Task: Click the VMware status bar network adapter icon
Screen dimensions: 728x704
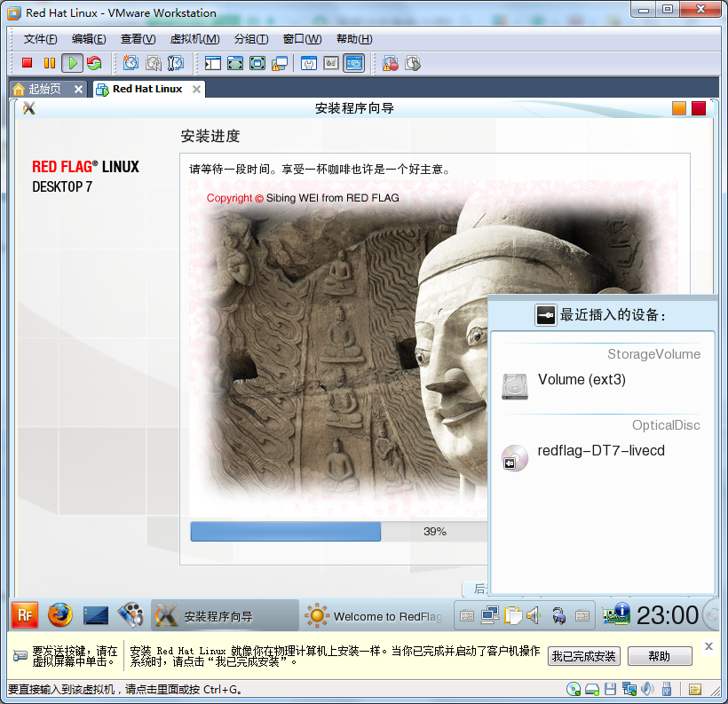Action: coord(629,689)
